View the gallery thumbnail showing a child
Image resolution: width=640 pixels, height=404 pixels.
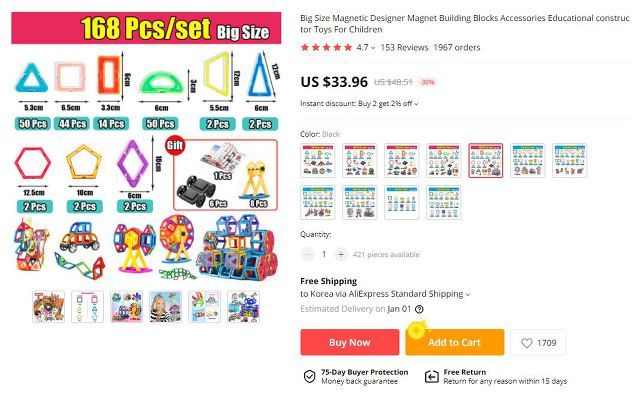pos(165,307)
